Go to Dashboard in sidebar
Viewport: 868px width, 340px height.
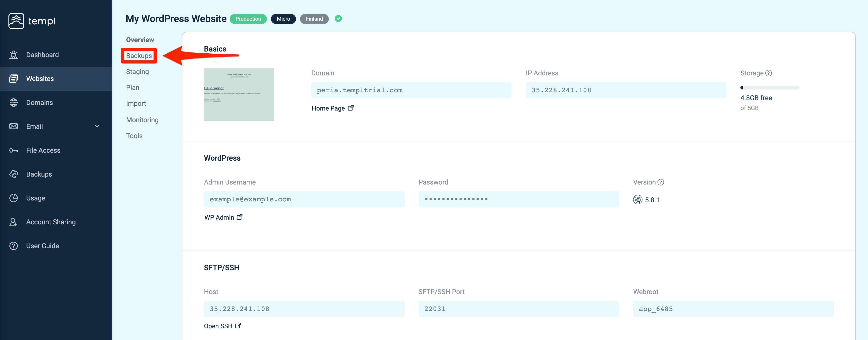(56, 55)
